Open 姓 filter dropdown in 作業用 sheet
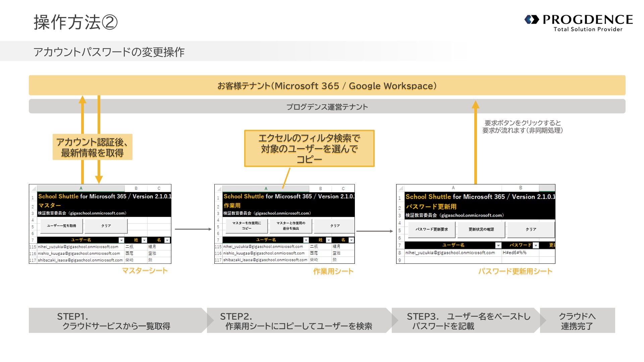The image size is (644, 362). (x=329, y=240)
